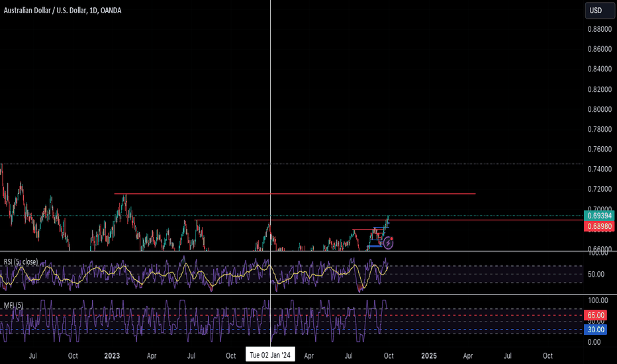Screen dimensions: 617x364
Task: Click the red 0.68980 price label
Action: click(x=599, y=226)
